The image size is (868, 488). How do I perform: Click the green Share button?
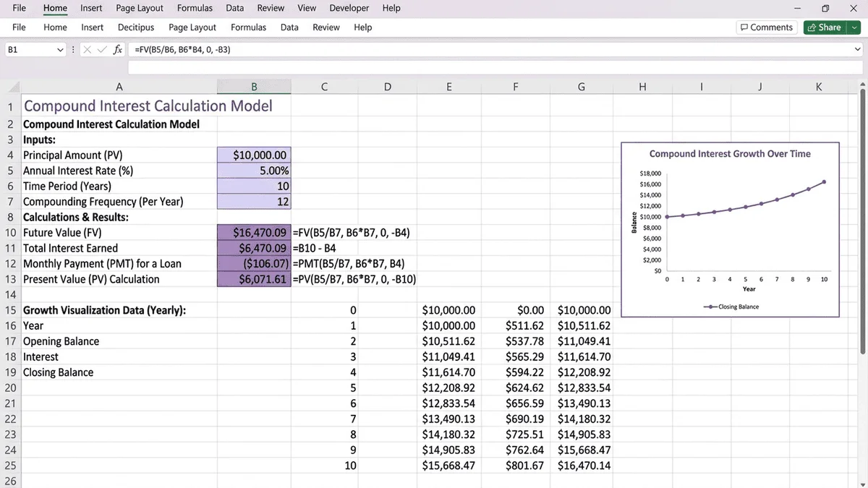pyautogui.click(x=825, y=27)
